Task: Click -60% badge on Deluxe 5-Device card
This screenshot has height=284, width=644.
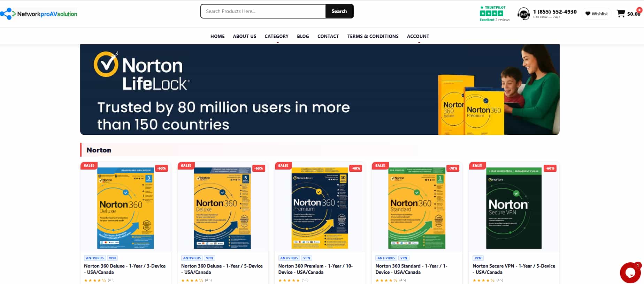Action: tap(259, 168)
